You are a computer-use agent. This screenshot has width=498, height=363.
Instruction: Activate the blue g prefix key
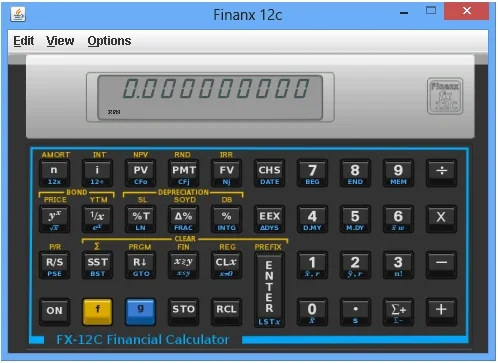[x=140, y=312]
